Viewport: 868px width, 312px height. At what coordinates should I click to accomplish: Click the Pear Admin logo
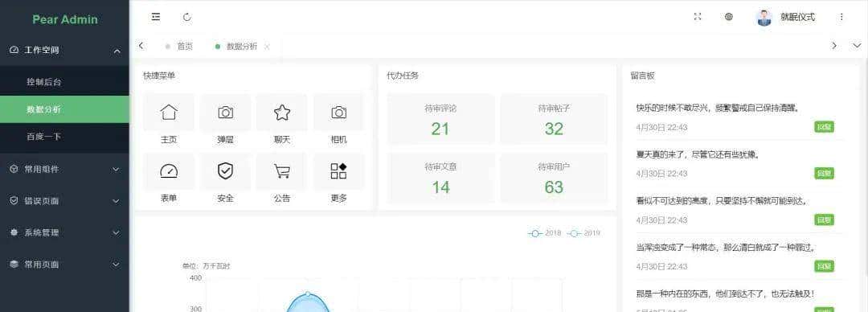[x=65, y=19]
